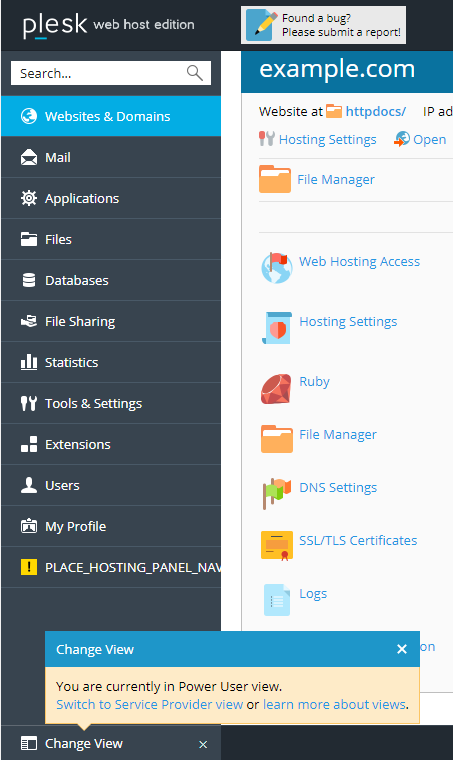Open the Statistics sidebar item
The width and height of the screenshot is (453, 760).
111,362
